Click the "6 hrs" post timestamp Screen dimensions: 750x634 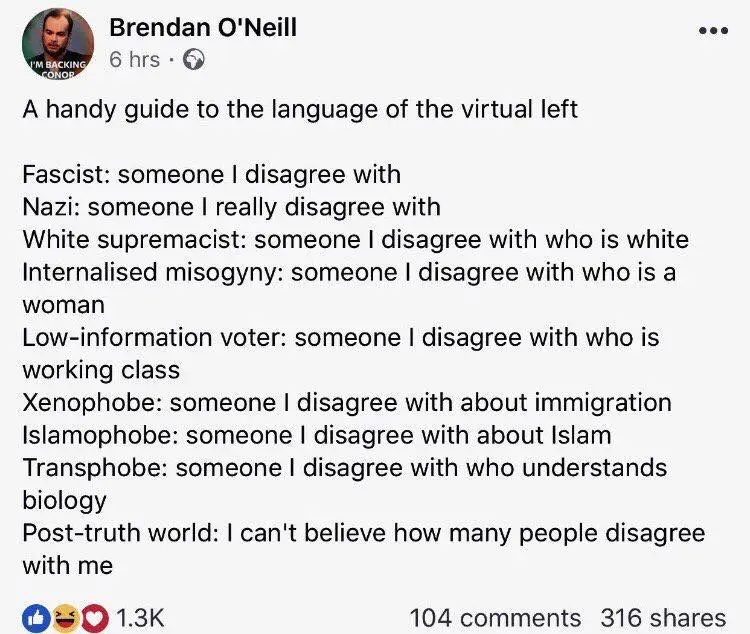[134, 60]
